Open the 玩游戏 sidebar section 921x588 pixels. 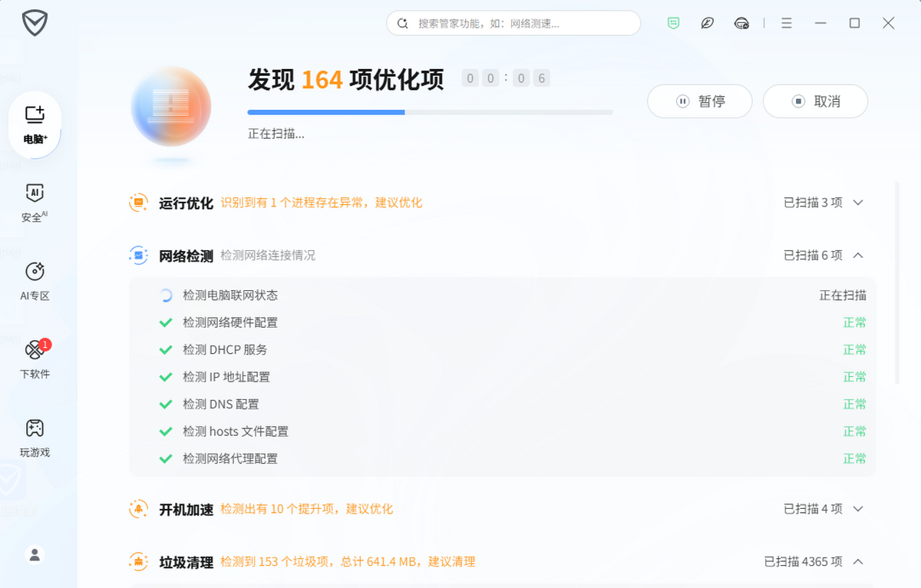35,438
